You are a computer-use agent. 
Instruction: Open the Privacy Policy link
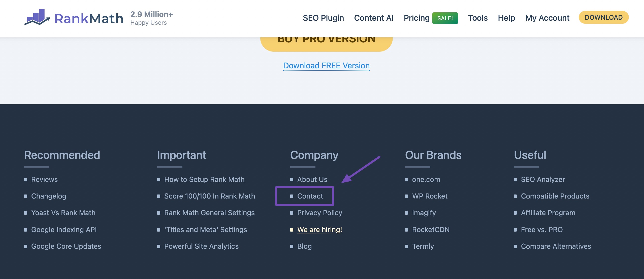pyautogui.click(x=320, y=213)
